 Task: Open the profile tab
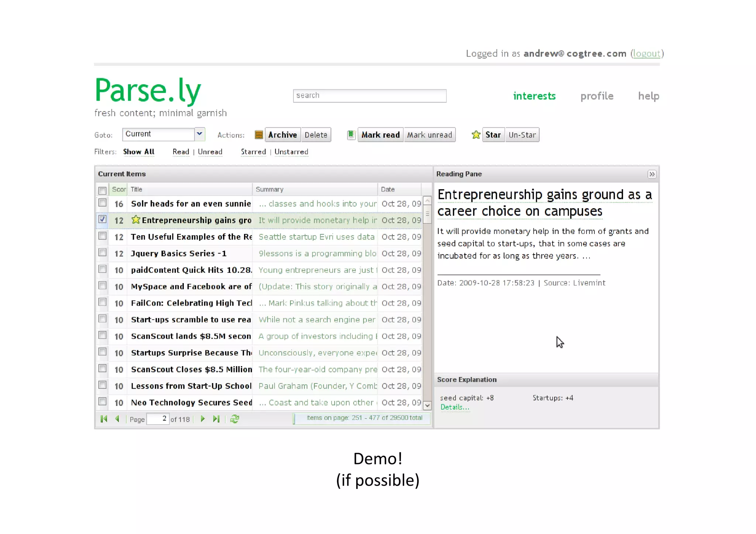coord(597,96)
